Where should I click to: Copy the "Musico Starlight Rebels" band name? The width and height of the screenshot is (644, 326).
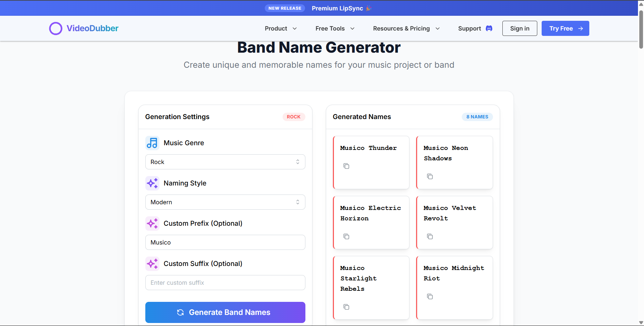click(x=346, y=307)
